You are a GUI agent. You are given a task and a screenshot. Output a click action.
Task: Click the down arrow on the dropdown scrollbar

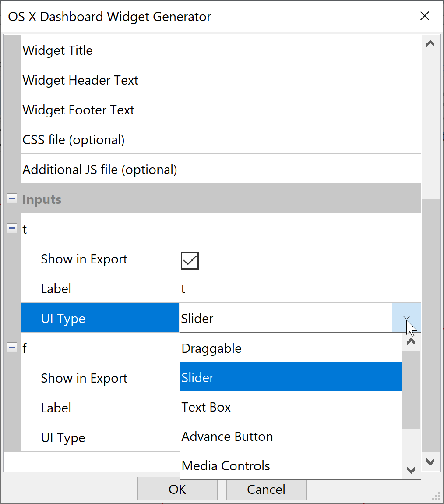tap(411, 470)
